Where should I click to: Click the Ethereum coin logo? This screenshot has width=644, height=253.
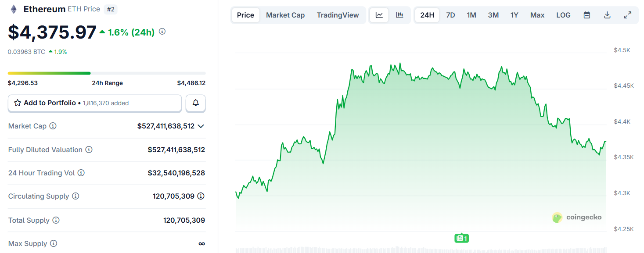click(x=13, y=9)
